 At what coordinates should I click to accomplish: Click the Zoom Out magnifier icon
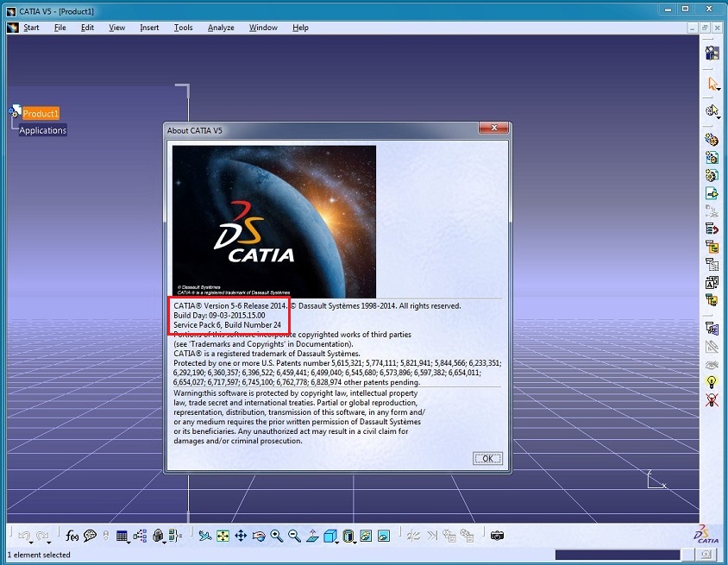295,536
